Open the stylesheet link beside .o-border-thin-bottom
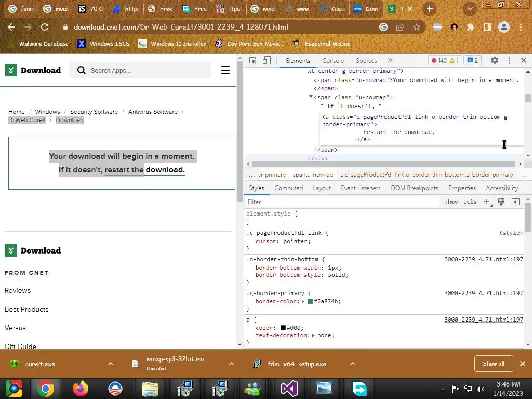This screenshot has width=532, height=399. point(484,259)
